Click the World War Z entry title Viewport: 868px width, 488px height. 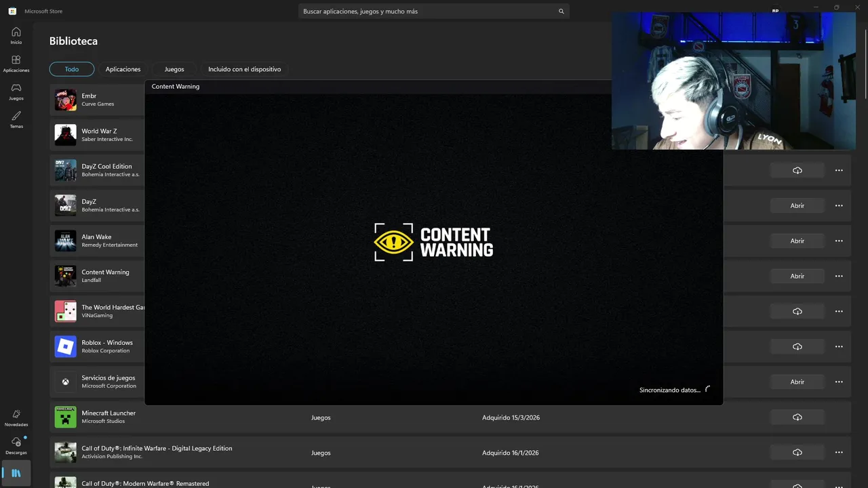[99, 131]
